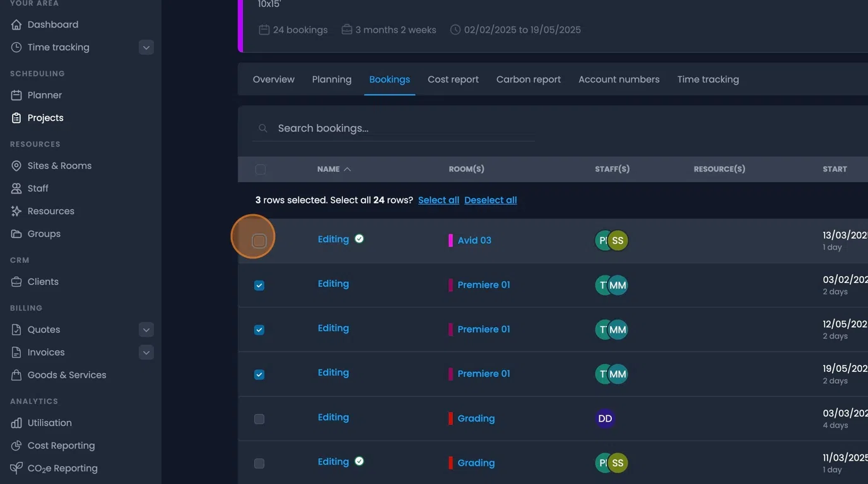Toggle the select-all checkbox in the table header

coord(261,169)
